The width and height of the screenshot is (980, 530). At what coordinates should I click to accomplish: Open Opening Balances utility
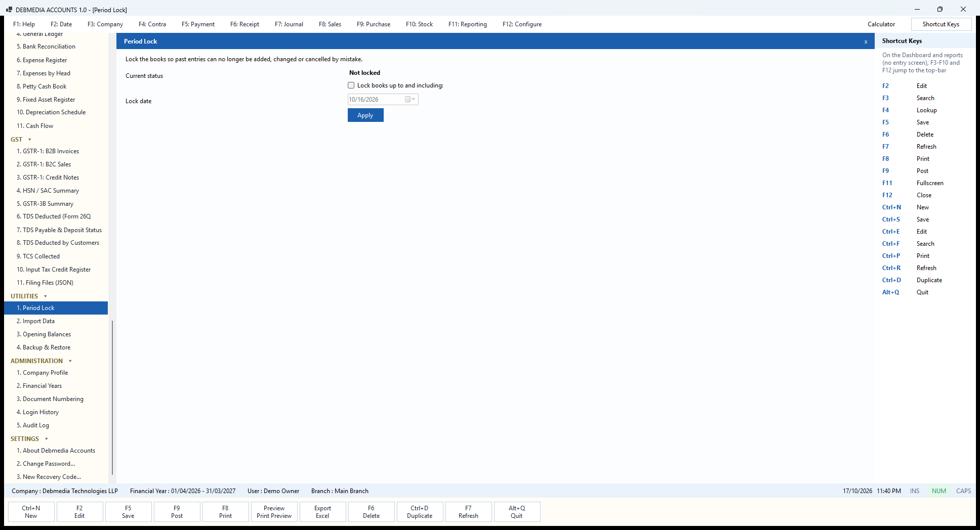[x=56, y=334]
